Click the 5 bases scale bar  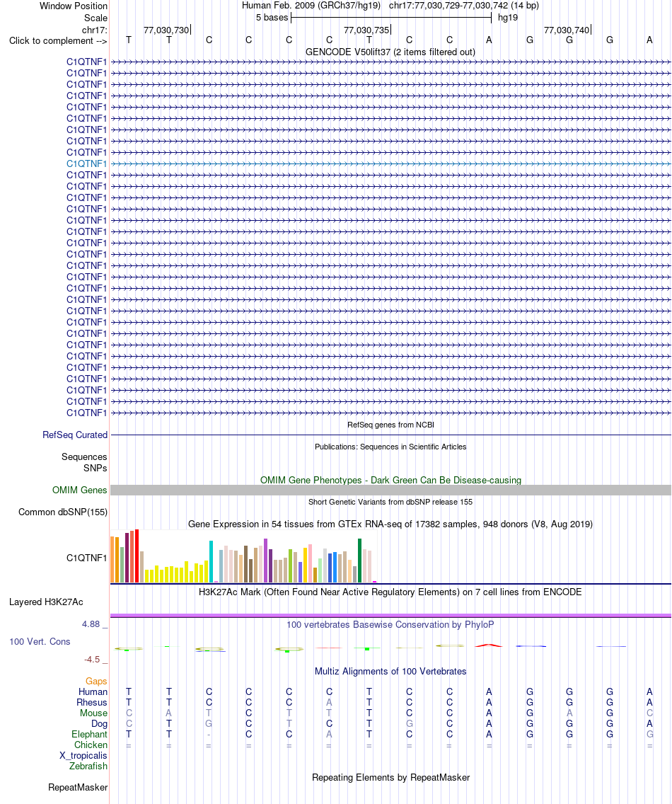[x=390, y=18]
